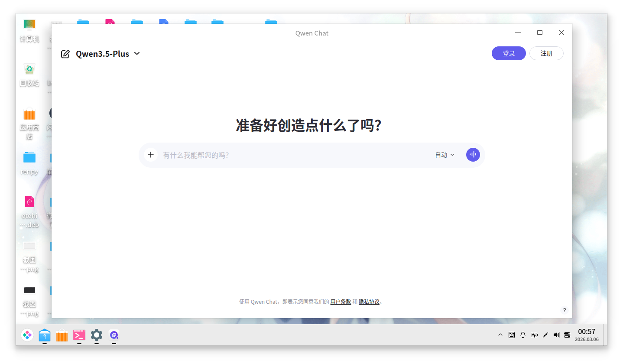Maximize the Qwen Chat window
The height and width of the screenshot is (364, 623).
point(540,32)
